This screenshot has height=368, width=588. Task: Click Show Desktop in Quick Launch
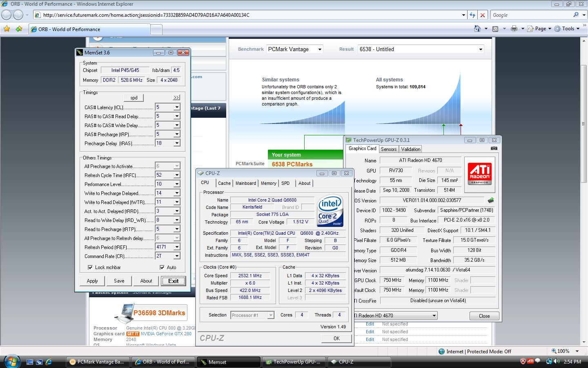click(x=29, y=362)
